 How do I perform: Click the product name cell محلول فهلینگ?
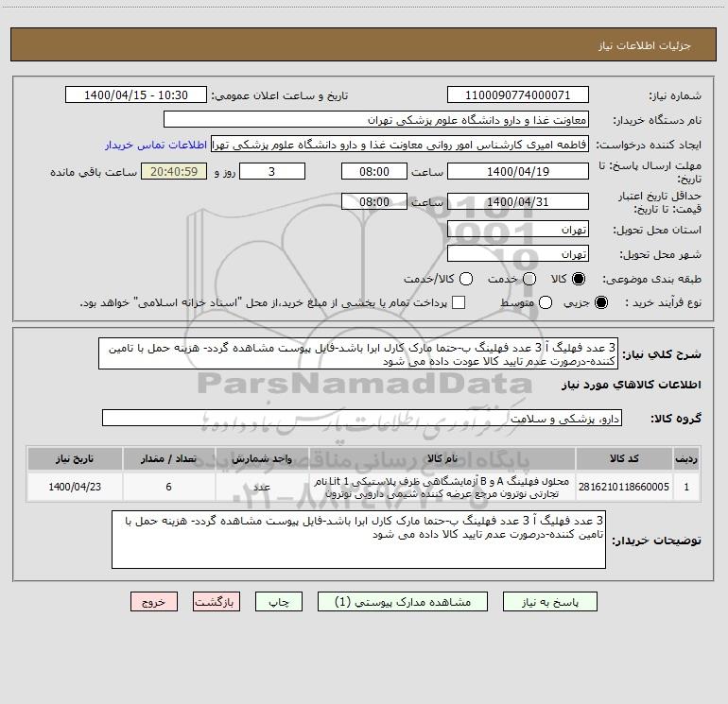click(442, 487)
